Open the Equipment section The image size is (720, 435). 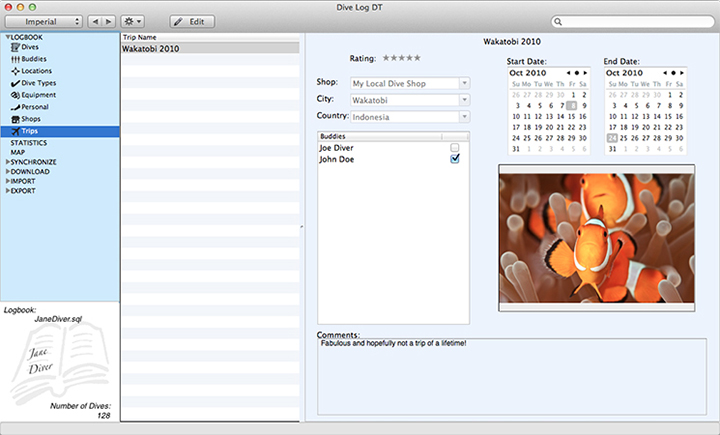[38, 95]
